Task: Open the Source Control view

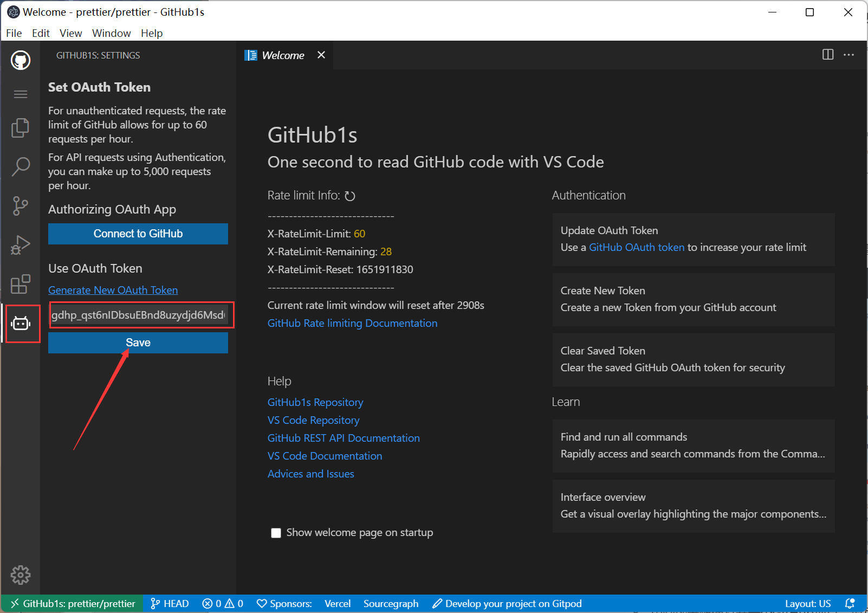Action: pyautogui.click(x=21, y=206)
